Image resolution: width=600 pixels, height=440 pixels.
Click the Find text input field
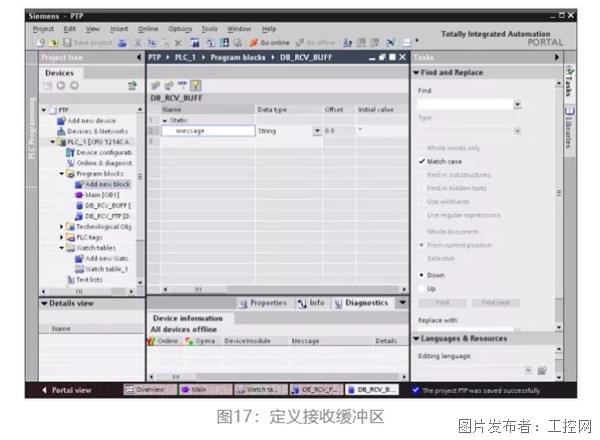465,103
